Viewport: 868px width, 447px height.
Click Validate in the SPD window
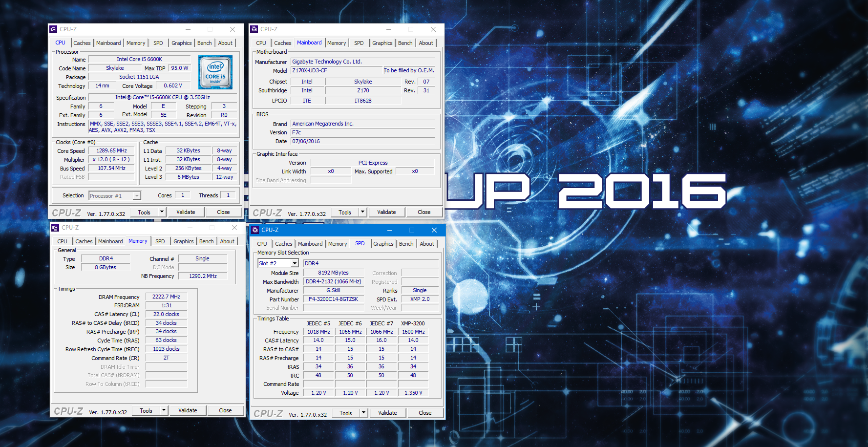[387, 413]
